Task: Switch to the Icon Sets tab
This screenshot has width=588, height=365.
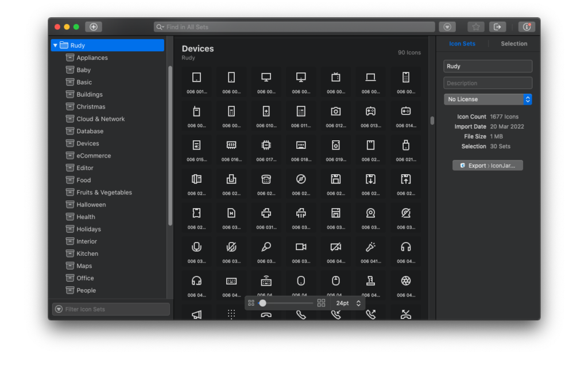Action: pyautogui.click(x=462, y=43)
